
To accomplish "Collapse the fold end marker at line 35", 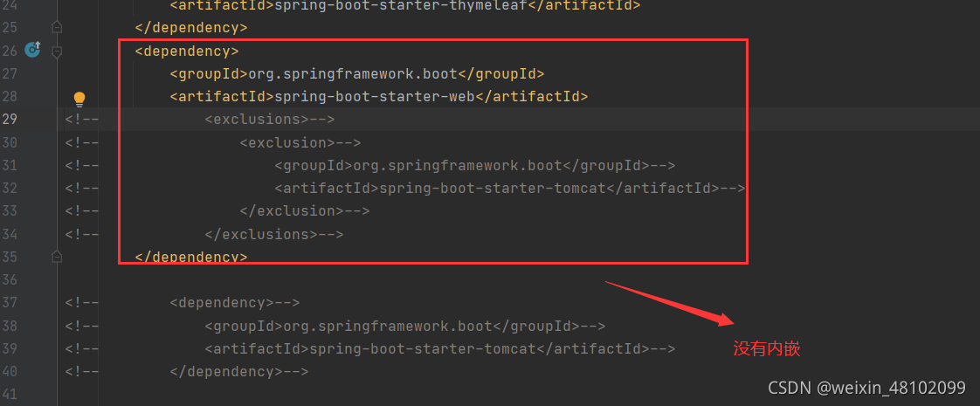I will (x=57, y=256).
